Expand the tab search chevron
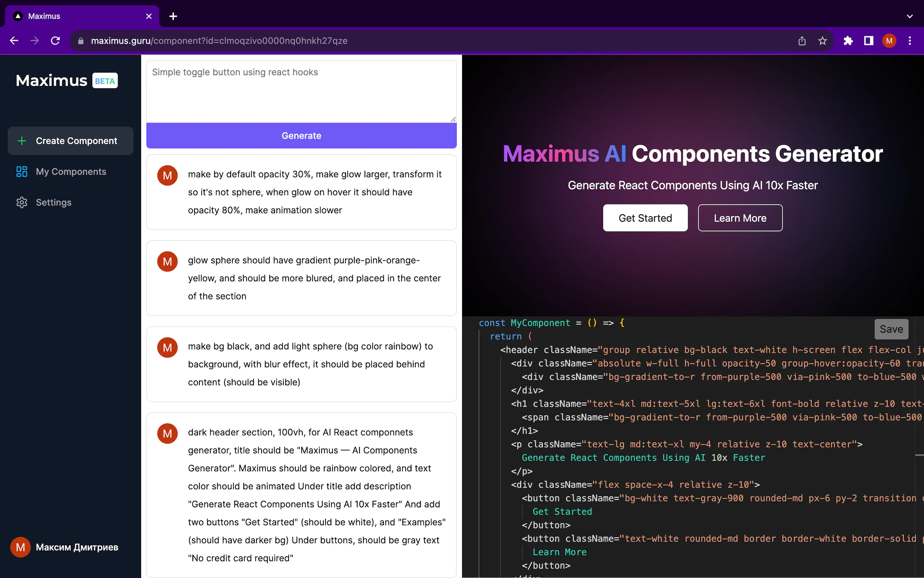924x578 pixels. click(909, 16)
